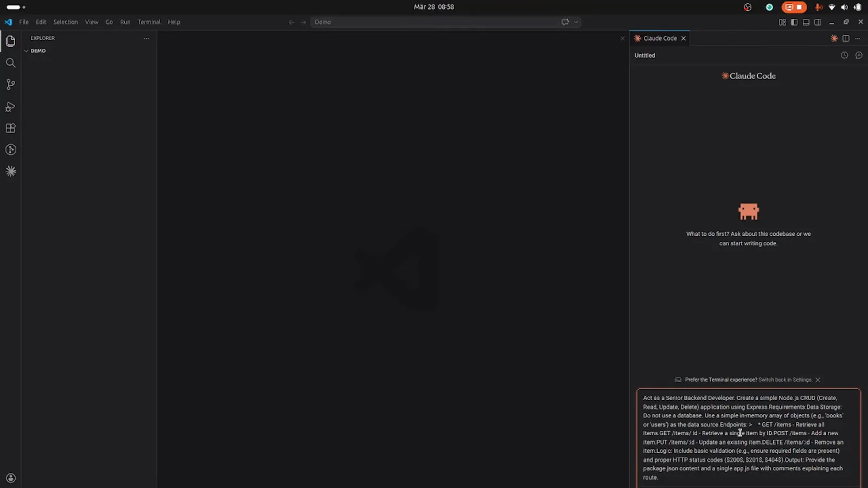Click the Explorer more actions ellipsis
The image size is (868, 488).
[x=146, y=38]
